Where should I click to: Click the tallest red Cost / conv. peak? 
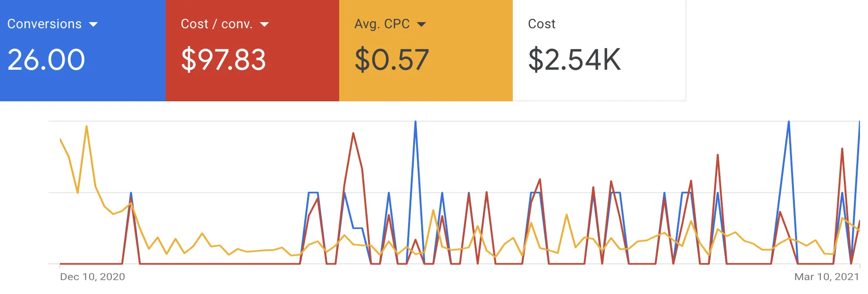click(x=353, y=133)
